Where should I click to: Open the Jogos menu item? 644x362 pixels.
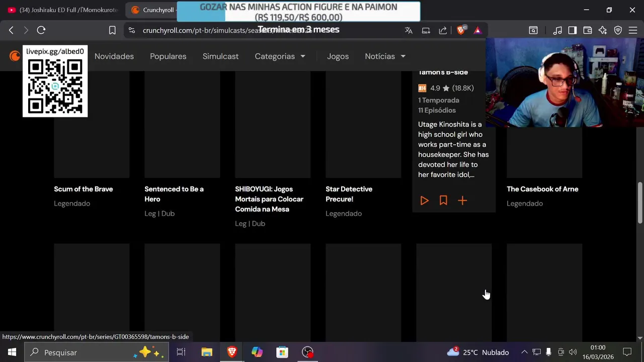[x=338, y=56]
